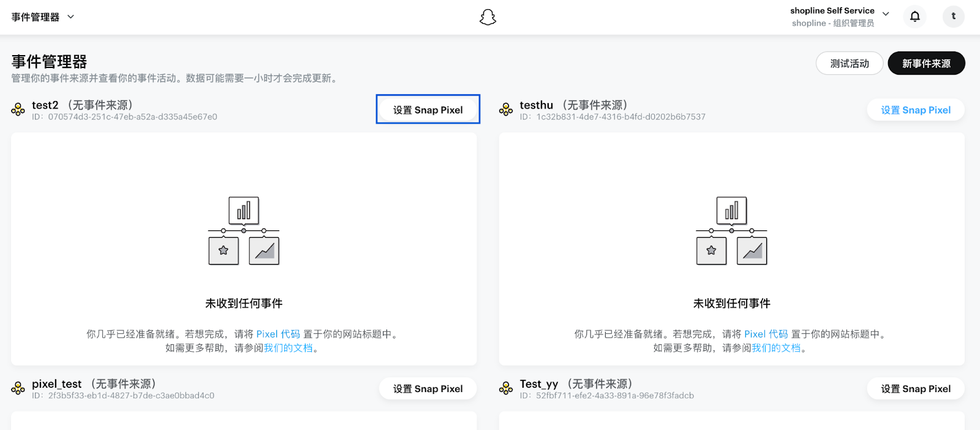Click the Snapchat ghost logo

tap(488, 17)
